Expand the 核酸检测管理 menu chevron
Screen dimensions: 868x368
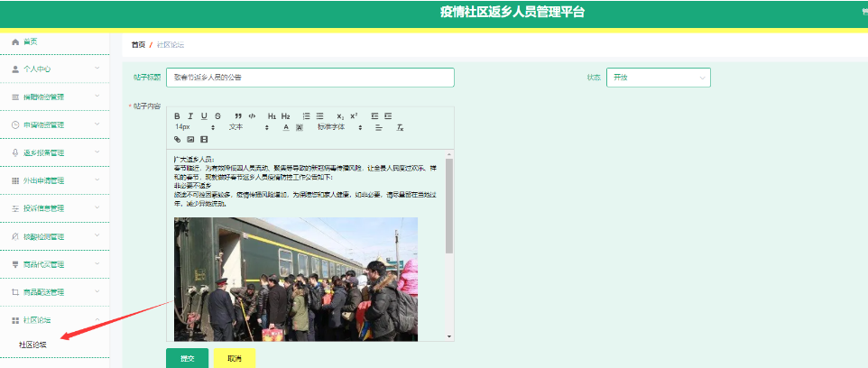click(97, 235)
